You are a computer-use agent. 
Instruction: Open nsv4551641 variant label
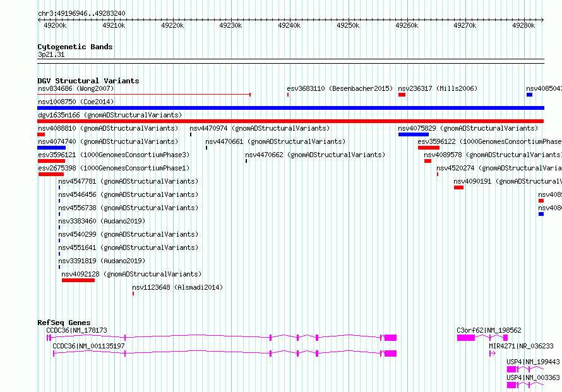(128, 247)
